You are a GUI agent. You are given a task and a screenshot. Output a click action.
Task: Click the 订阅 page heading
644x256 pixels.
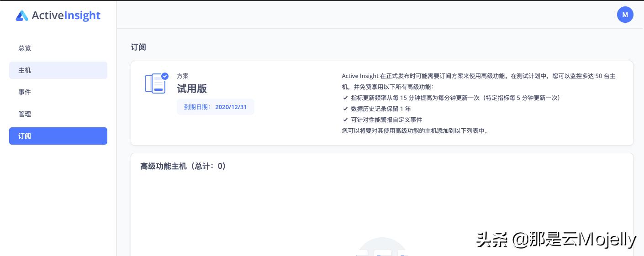pos(138,47)
